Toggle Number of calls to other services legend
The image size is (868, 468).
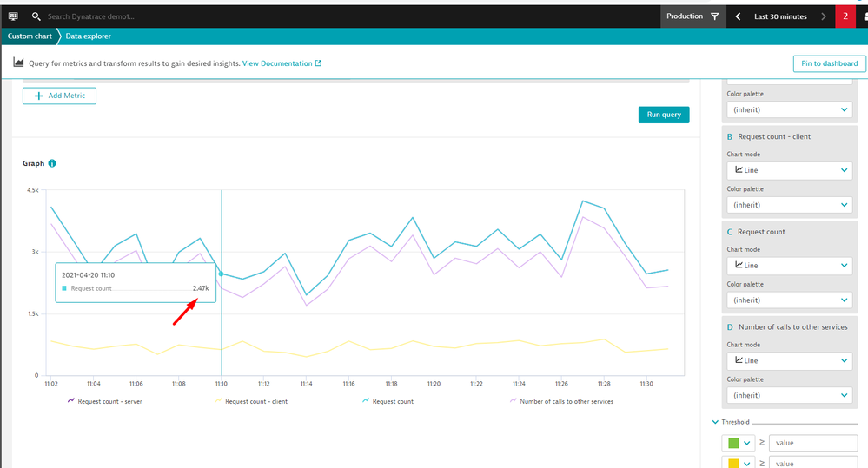click(560, 401)
